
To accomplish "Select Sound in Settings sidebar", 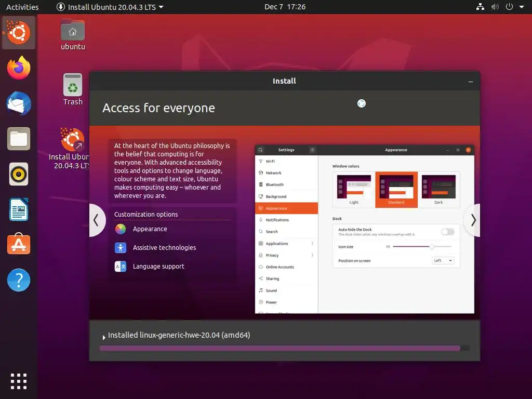I will pyautogui.click(x=286, y=290).
